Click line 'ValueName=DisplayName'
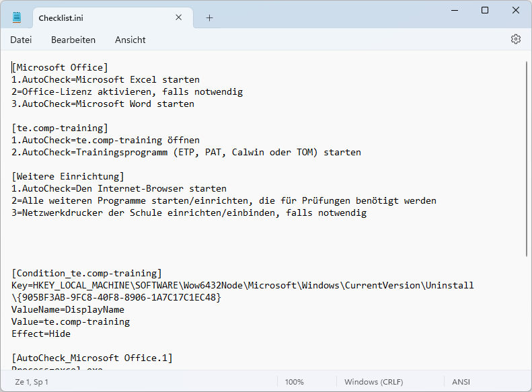The height and width of the screenshot is (392, 532). click(x=68, y=309)
